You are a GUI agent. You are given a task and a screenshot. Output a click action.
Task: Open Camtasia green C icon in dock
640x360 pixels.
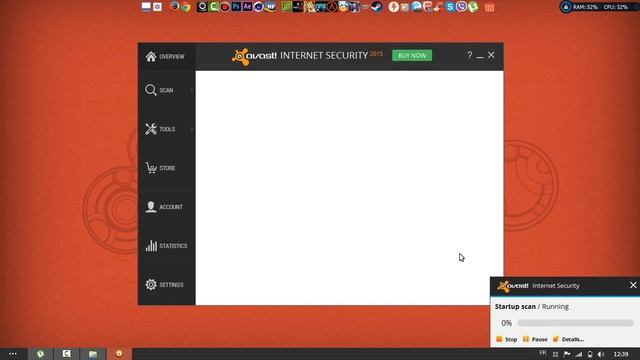[213, 7]
